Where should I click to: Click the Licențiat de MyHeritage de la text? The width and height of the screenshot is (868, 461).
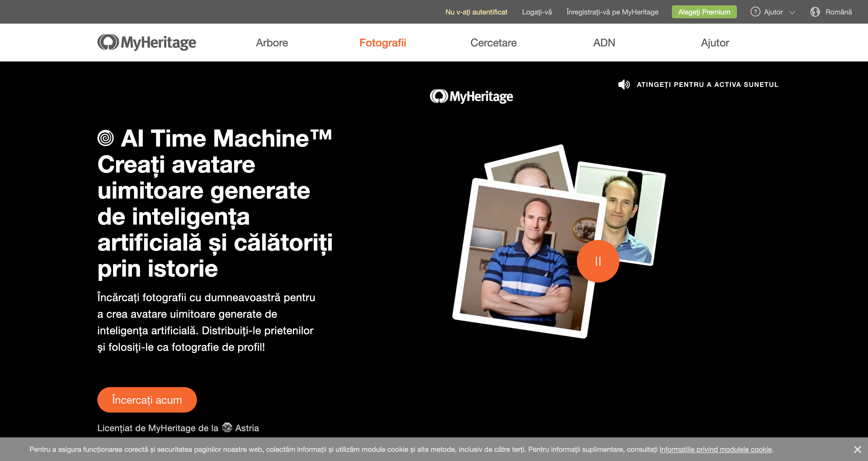158,428
